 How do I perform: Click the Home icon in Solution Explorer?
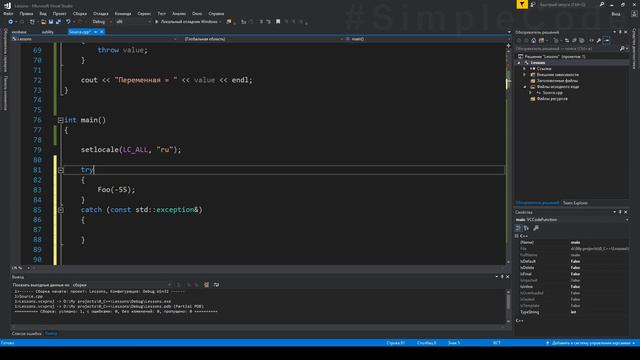click(x=533, y=40)
